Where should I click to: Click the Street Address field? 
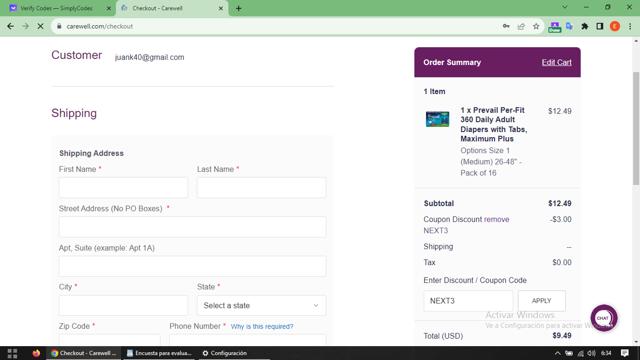pyautogui.click(x=192, y=227)
